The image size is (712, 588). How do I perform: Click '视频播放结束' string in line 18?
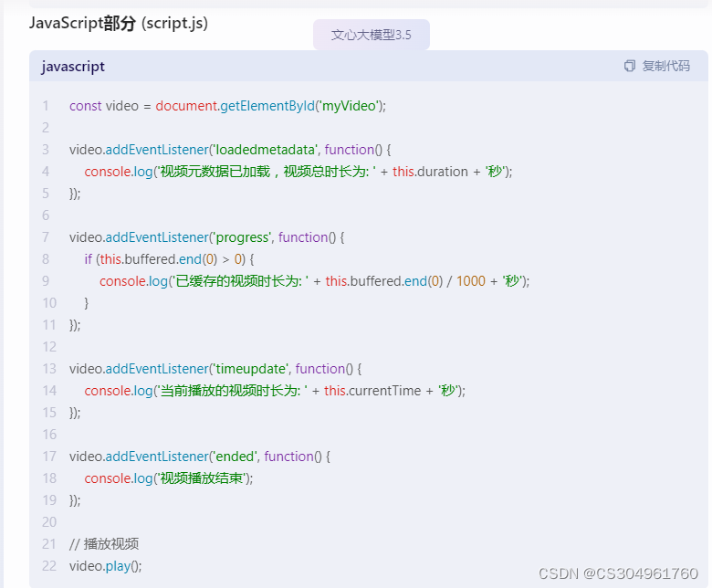click(x=202, y=478)
